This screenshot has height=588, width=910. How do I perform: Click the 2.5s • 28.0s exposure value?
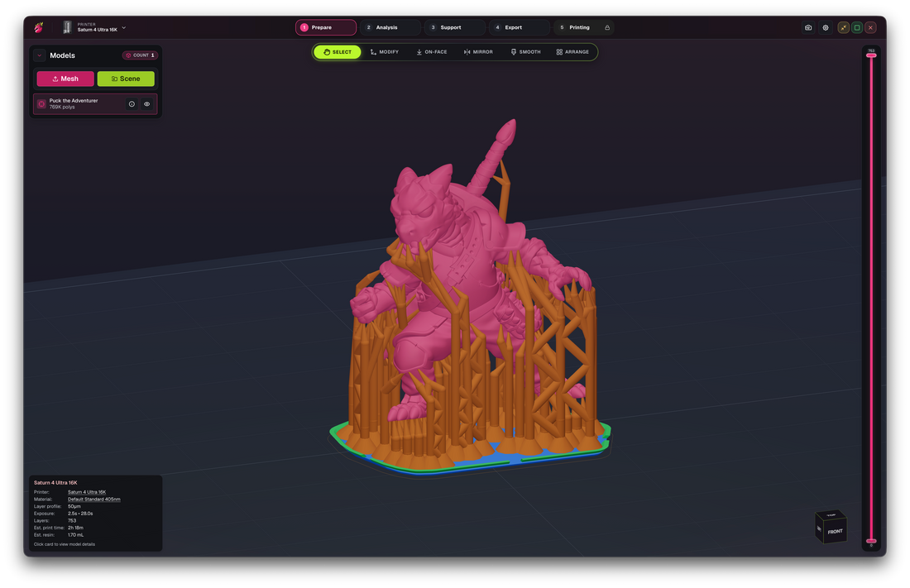[x=80, y=514]
